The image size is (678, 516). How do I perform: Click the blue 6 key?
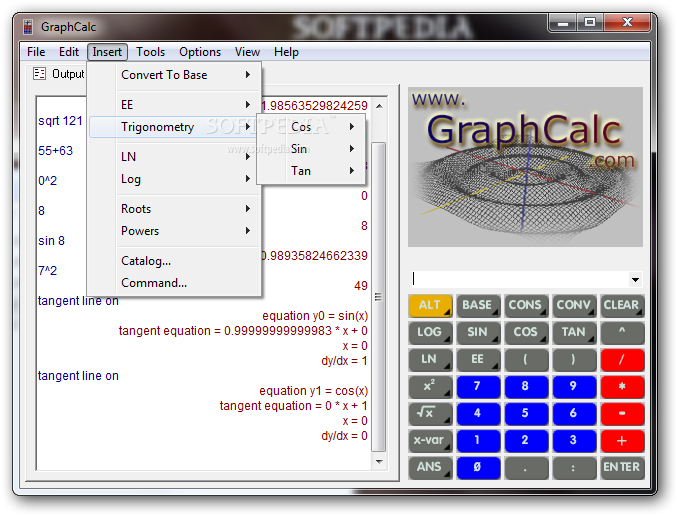point(574,413)
